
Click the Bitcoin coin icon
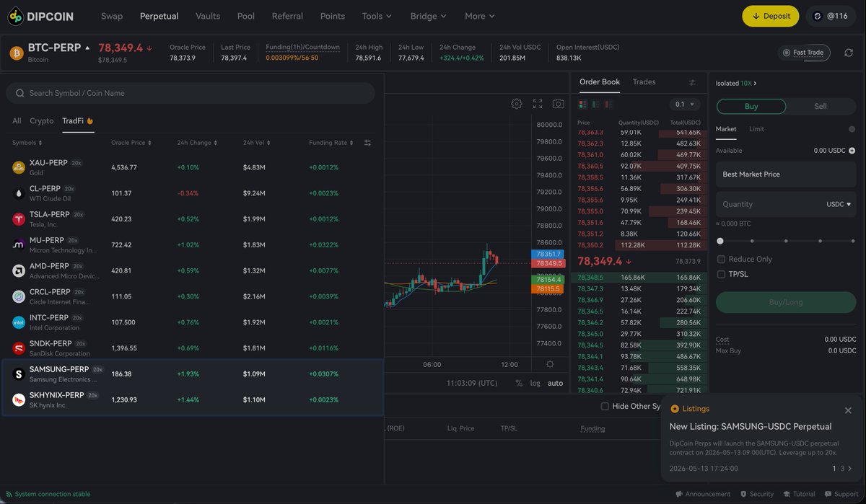(x=16, y=53)
